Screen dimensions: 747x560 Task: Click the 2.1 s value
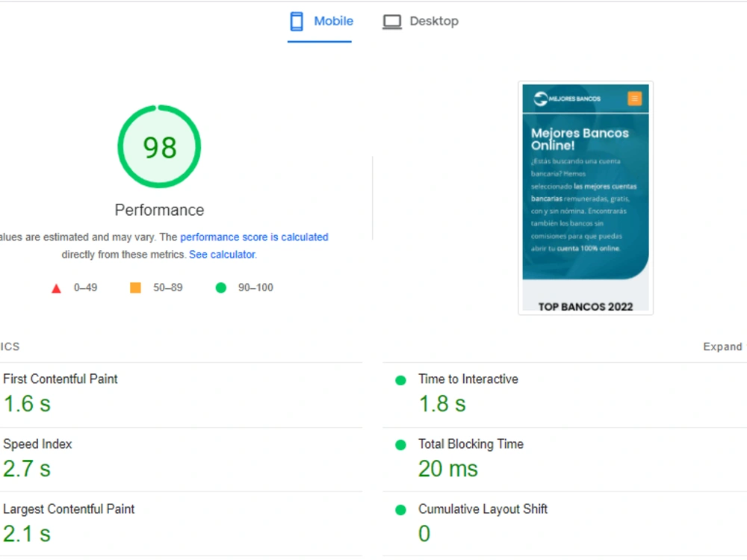tap(27, 534)
